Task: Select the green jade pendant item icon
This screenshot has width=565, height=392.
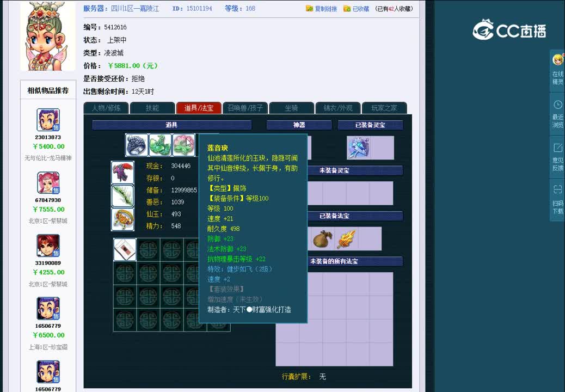Action: pyautogui.click(x=160, y=145)
